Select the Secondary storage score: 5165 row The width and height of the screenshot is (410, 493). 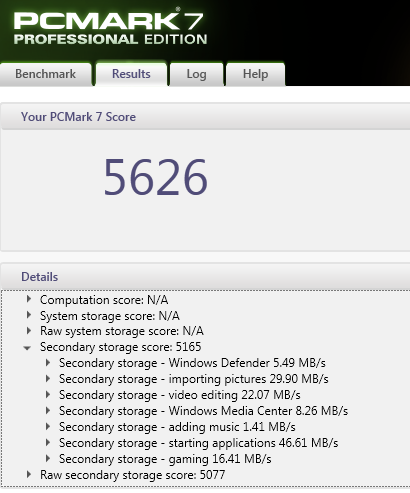coord(120,347)
